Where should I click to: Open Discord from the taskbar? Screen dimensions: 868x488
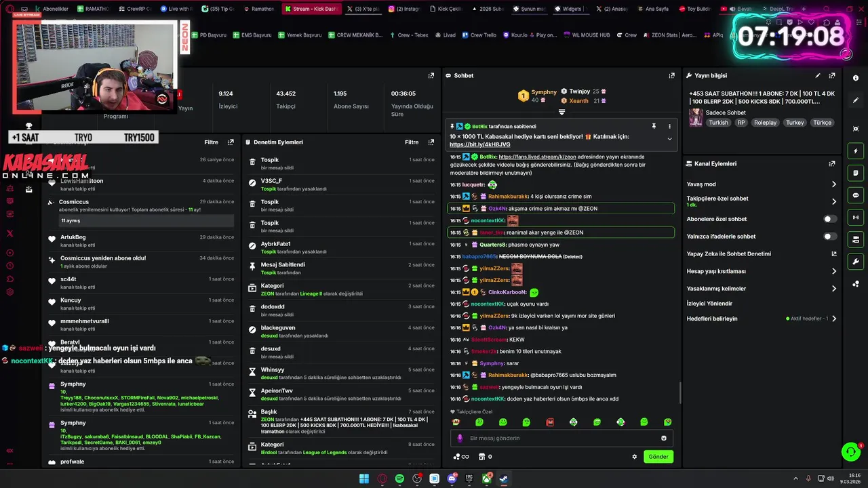(x=452, y=479)
